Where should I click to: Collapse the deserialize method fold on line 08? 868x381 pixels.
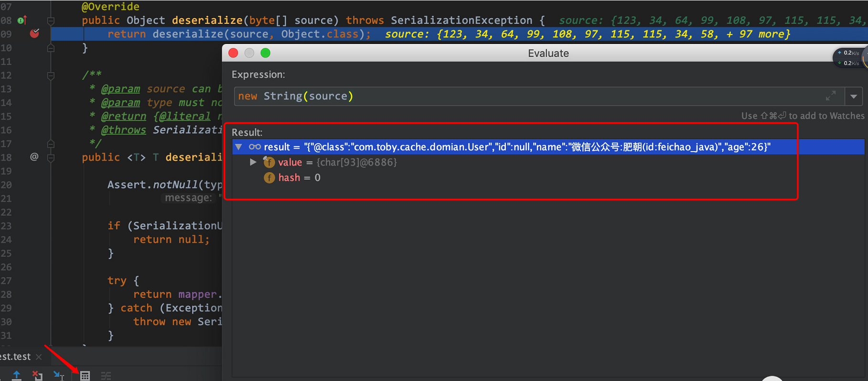click(51, 21)
